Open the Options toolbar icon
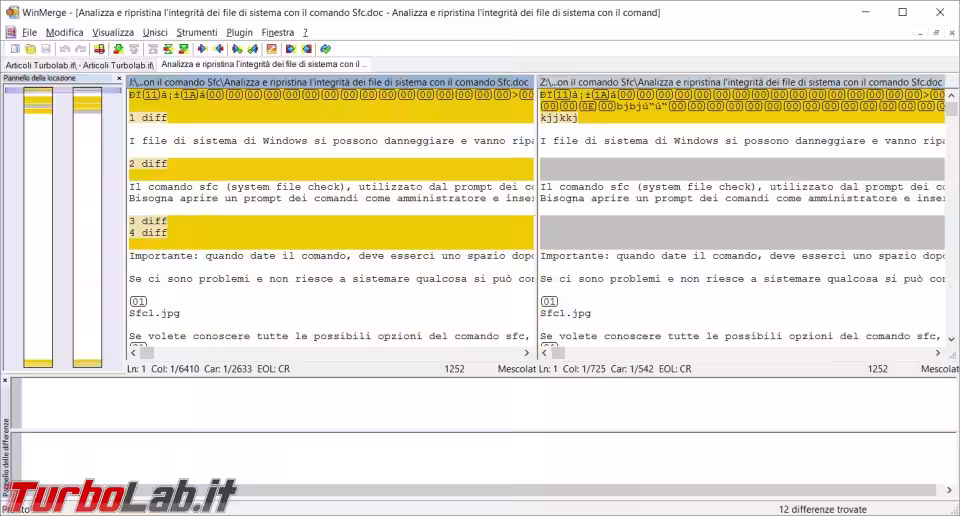Image resolution: width=960 pixels, height=516 pixels. tap(271, 48)
